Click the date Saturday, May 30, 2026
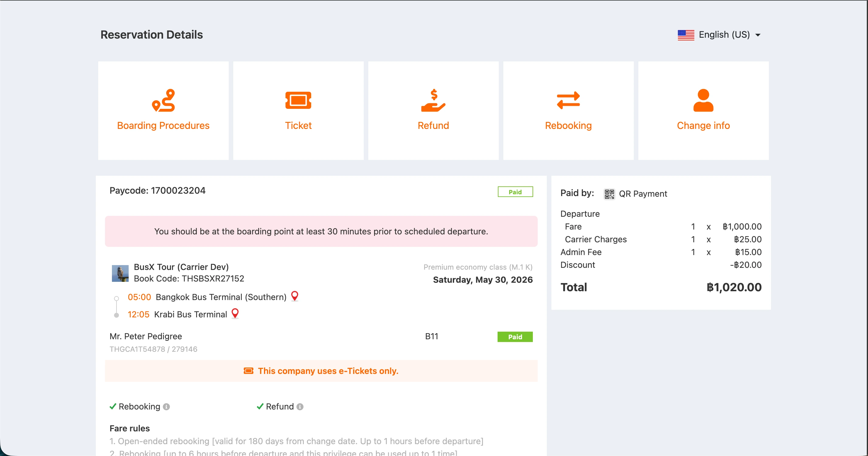This screenshot has height=456, width=868. tap(483, 279)
